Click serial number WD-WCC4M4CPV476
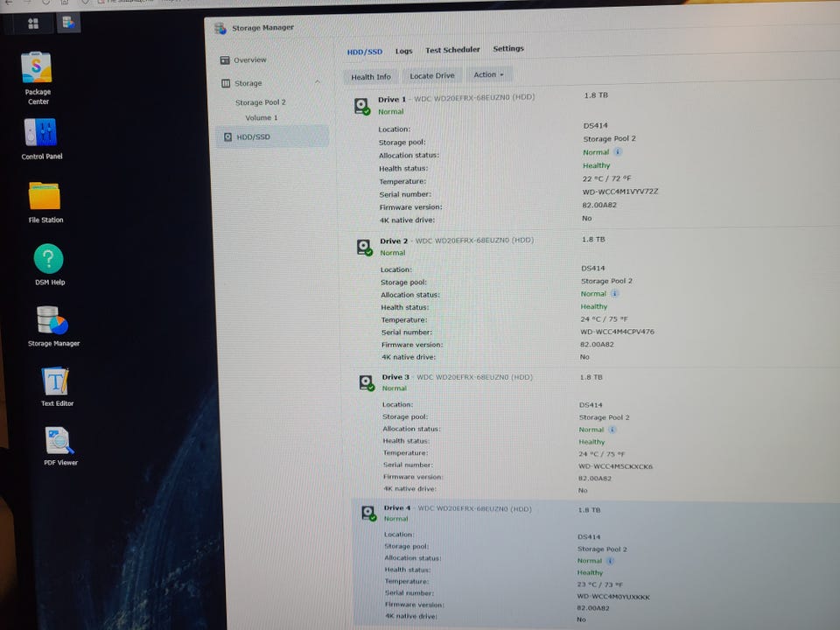 coord(617,332)
